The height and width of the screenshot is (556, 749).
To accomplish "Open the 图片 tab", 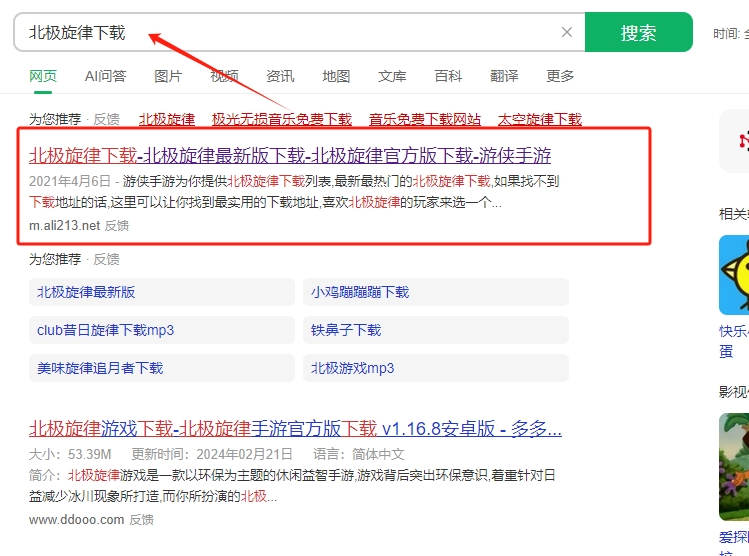I will click(168, 76).
